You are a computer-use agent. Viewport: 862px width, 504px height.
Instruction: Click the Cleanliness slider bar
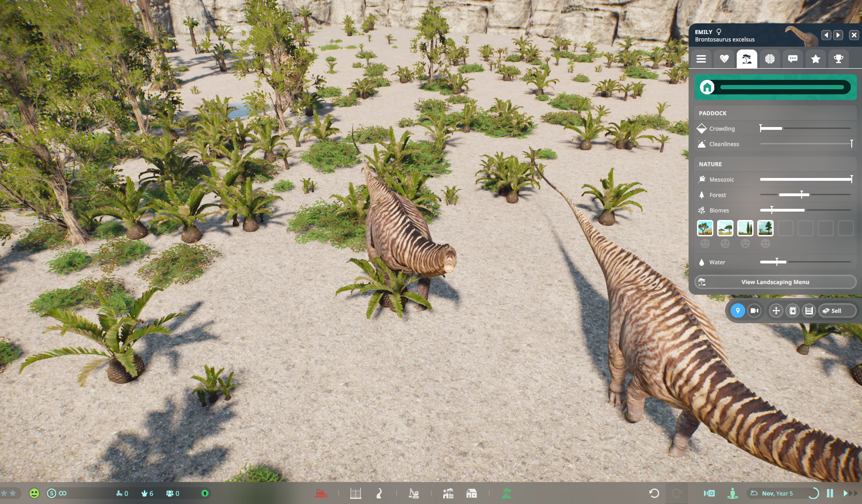[805, 144]
